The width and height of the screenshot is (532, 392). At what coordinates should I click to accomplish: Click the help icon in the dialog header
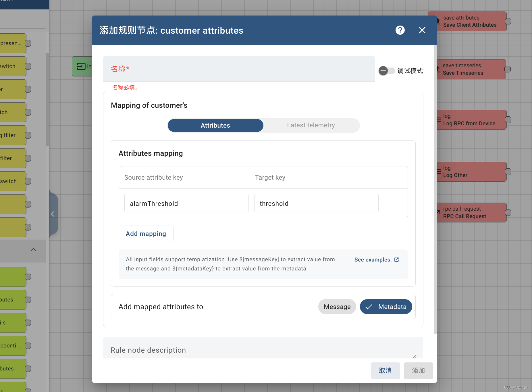click(400, 30)
